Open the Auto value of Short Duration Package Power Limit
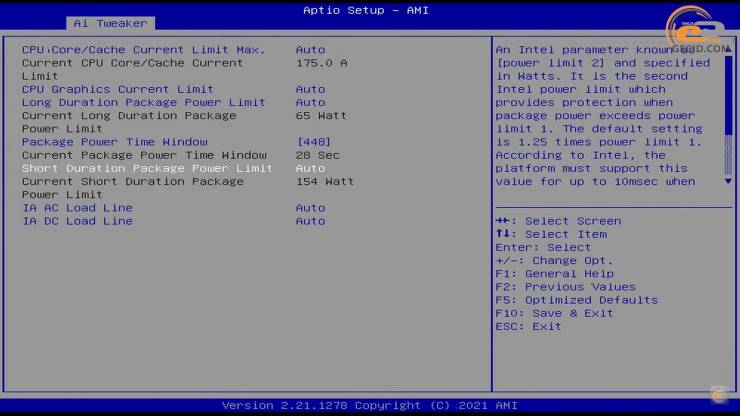Viewport: 740px width, 416px height. tap(310, 168)
